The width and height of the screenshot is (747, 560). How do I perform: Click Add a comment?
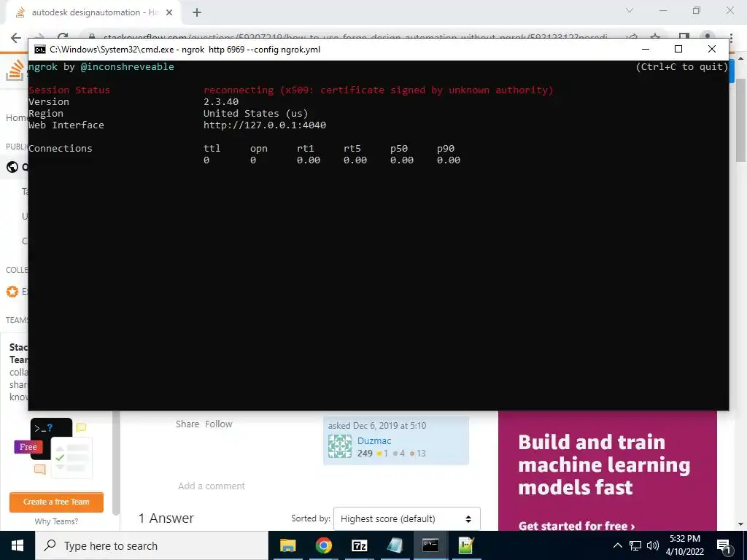point(212,486)
